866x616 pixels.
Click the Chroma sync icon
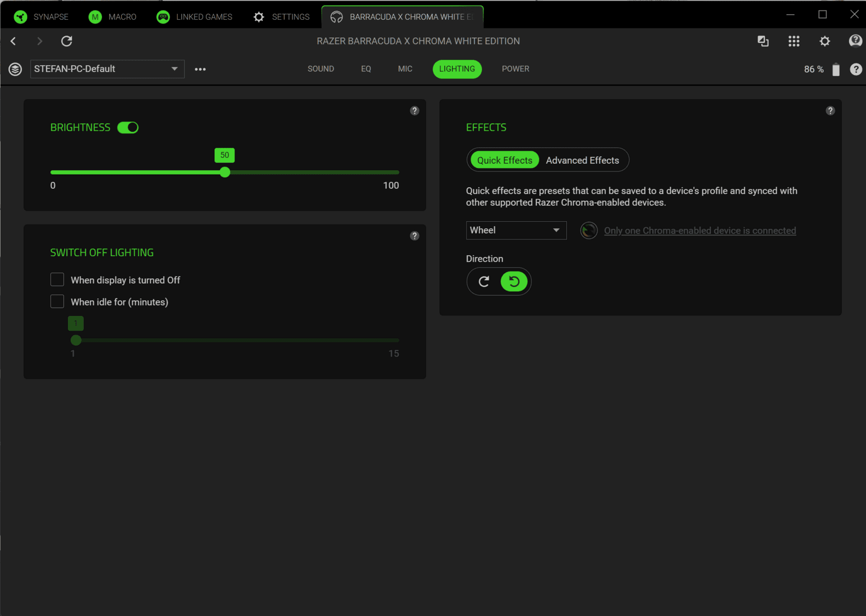coord(589,231)
